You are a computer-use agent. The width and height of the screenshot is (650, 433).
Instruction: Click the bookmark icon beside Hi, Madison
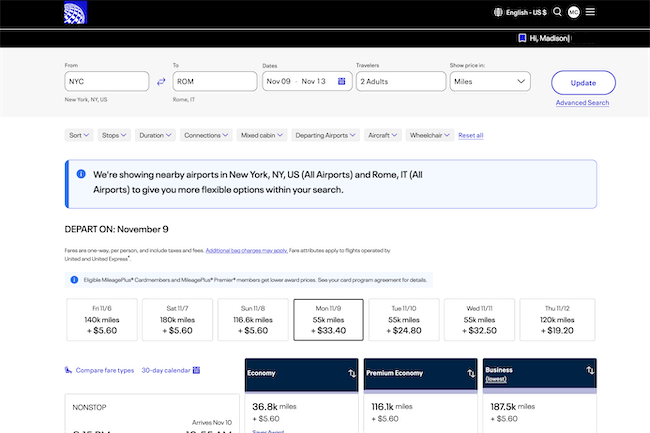522,38
